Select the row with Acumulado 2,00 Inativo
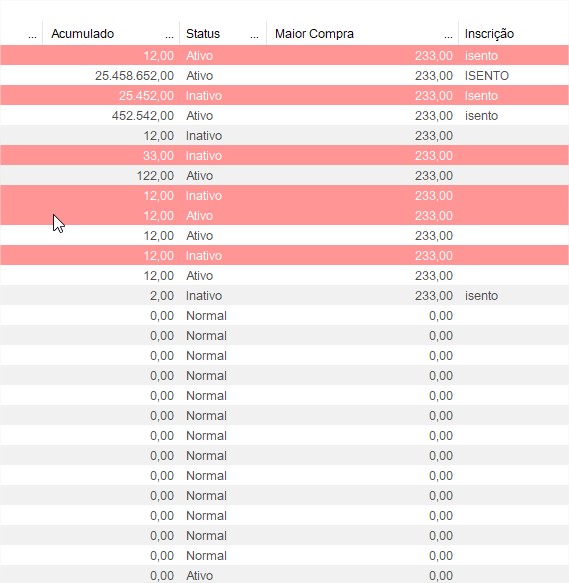This screenshot has width=569, height=583. 284,296
